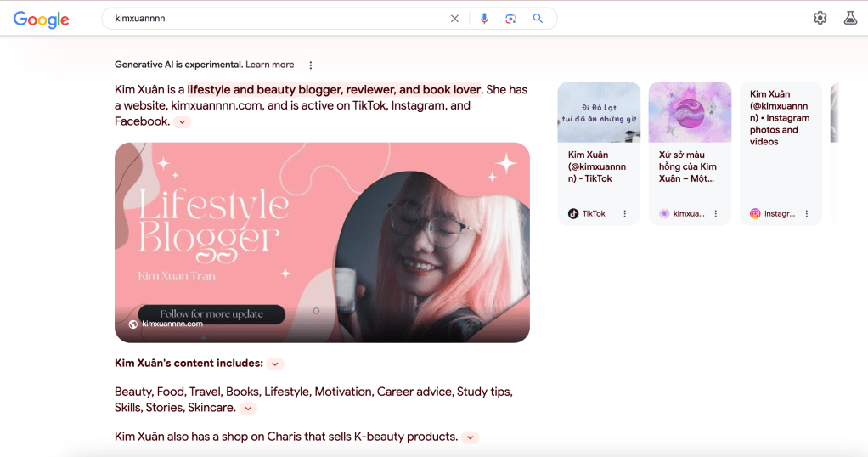Open Search Labs flask icon
The height and width of the screenshot is (457, 868).
(850, 18)
